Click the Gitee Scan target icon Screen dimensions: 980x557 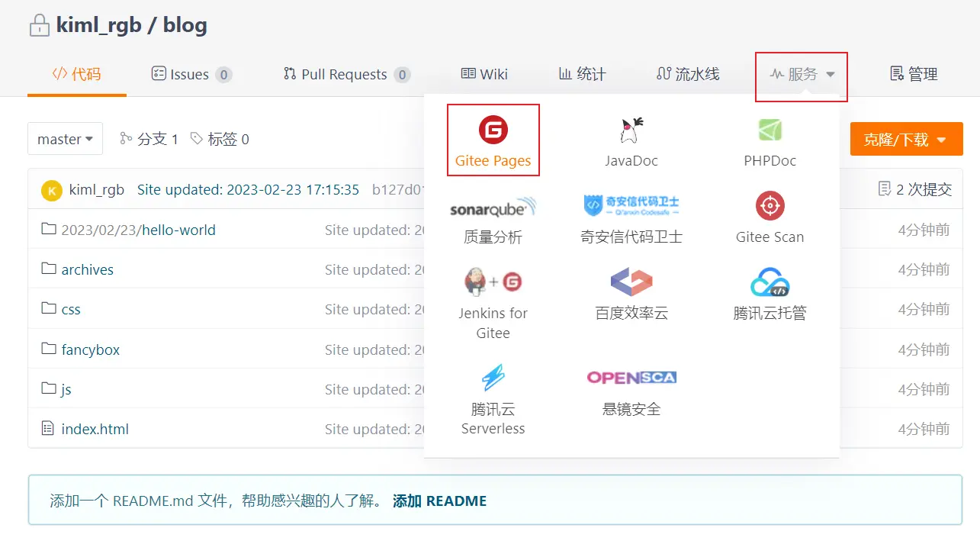[x=770, y=206]
